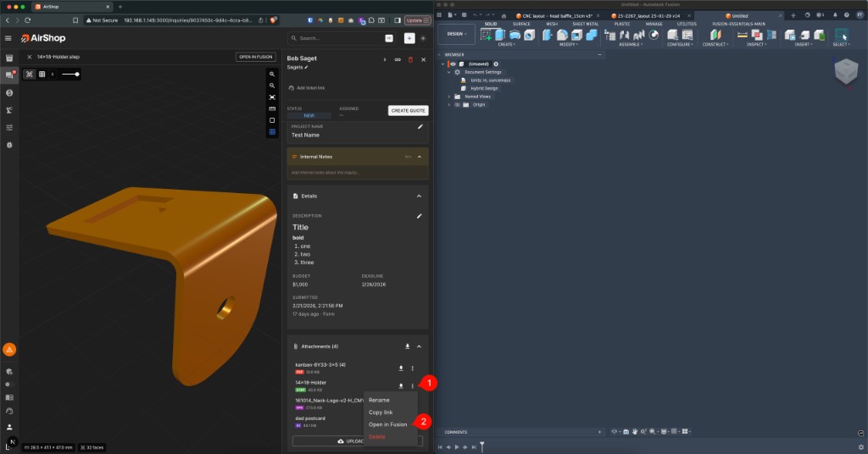Expand the Named Views tree node
Screen dimensions: 868x454
point(448,97)
